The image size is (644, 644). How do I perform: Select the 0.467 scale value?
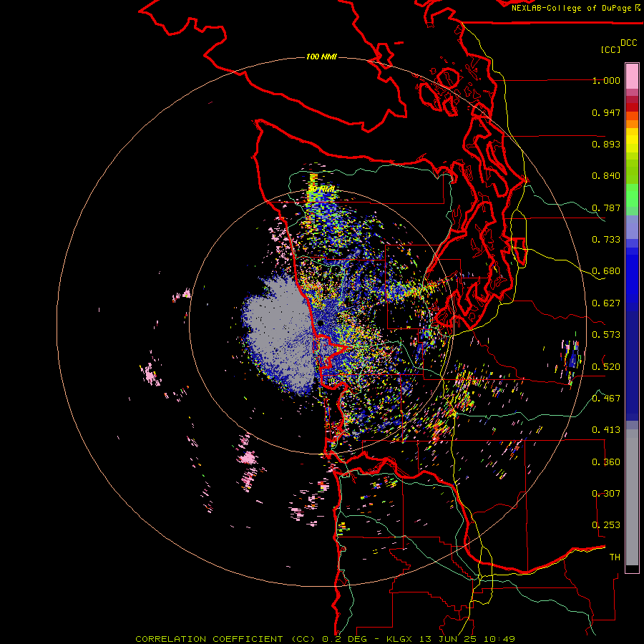(x=606, y=398)
